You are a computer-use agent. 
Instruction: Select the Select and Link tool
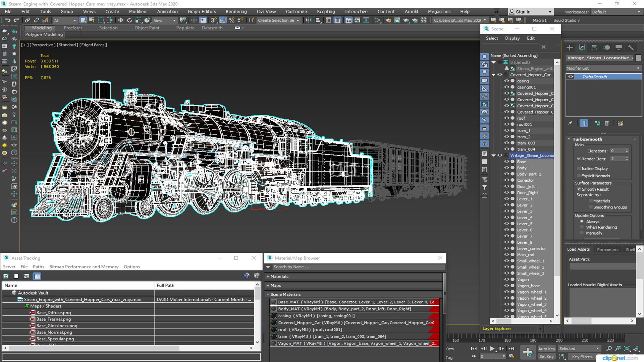tap(28, 20)
